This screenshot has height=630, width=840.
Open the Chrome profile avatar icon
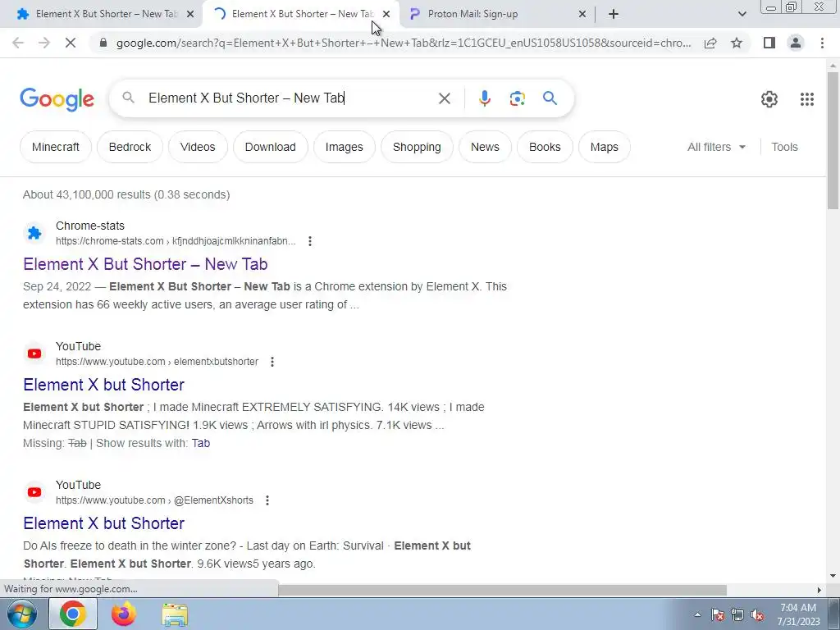pos(796,43)
